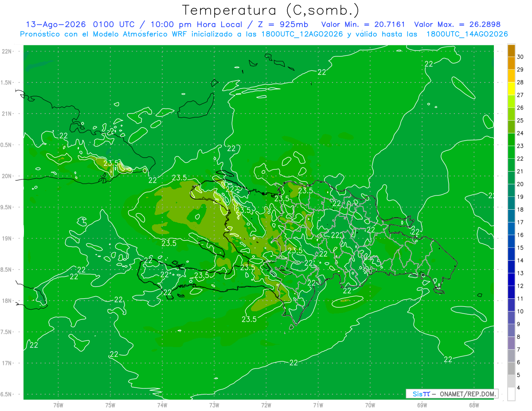Pick the purple legend band between 7 and 8

pos(511,343)
